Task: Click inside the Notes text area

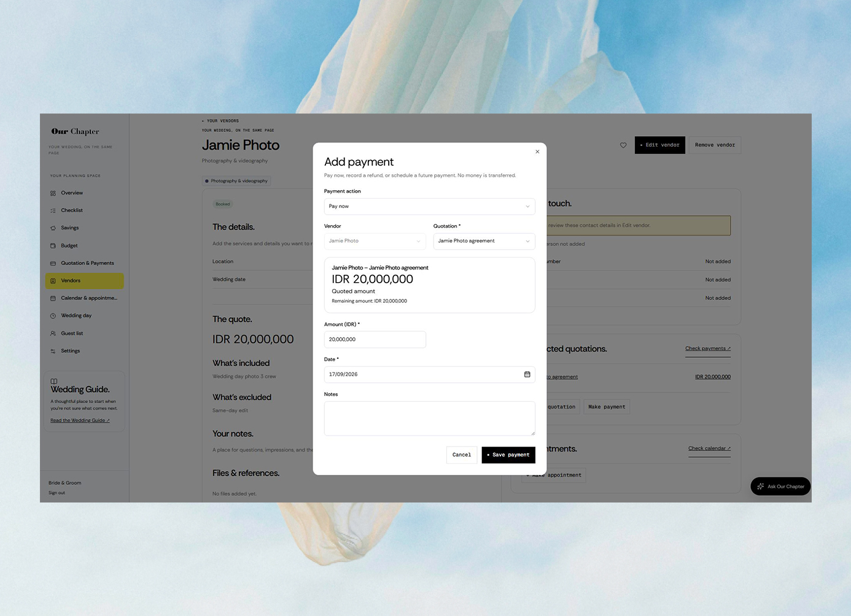Action: coord(429,418)
